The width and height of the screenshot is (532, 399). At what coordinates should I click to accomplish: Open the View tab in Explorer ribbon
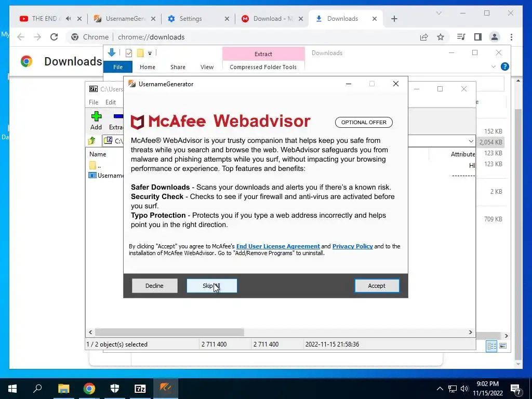[x=207, y=67]
